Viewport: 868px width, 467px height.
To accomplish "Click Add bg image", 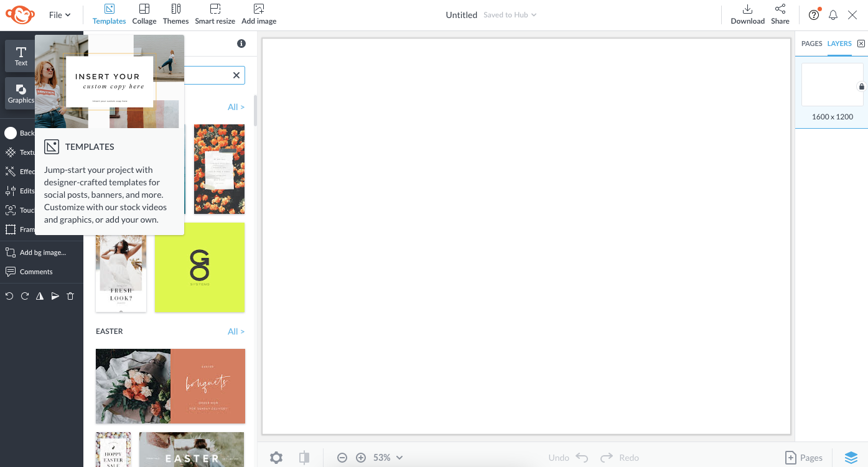I will coord(35,252).
